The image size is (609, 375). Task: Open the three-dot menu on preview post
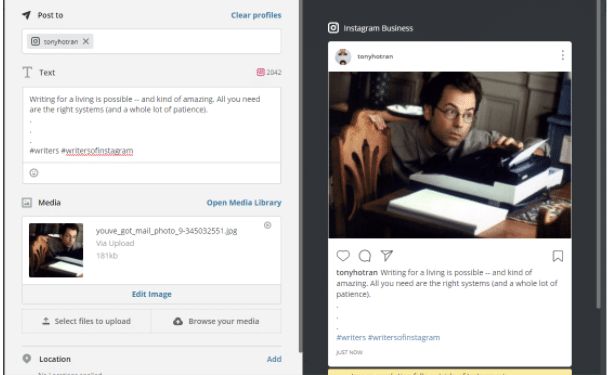click(562, 56)
